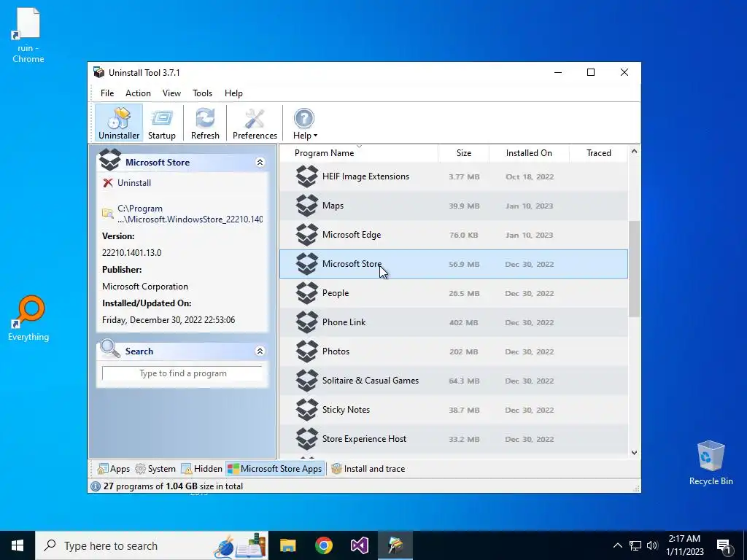Click the Sticky Notes package icon
Screen dimensions: 747x560
tap(307, 410)
